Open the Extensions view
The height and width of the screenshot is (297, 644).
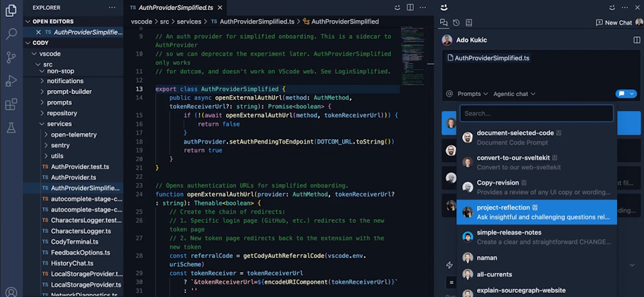point(11,104)
